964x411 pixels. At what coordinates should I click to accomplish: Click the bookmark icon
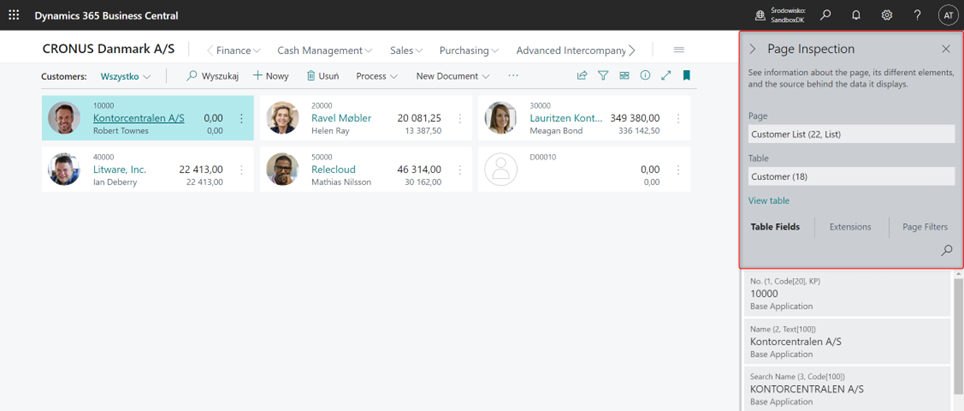(x=687, y=76)
